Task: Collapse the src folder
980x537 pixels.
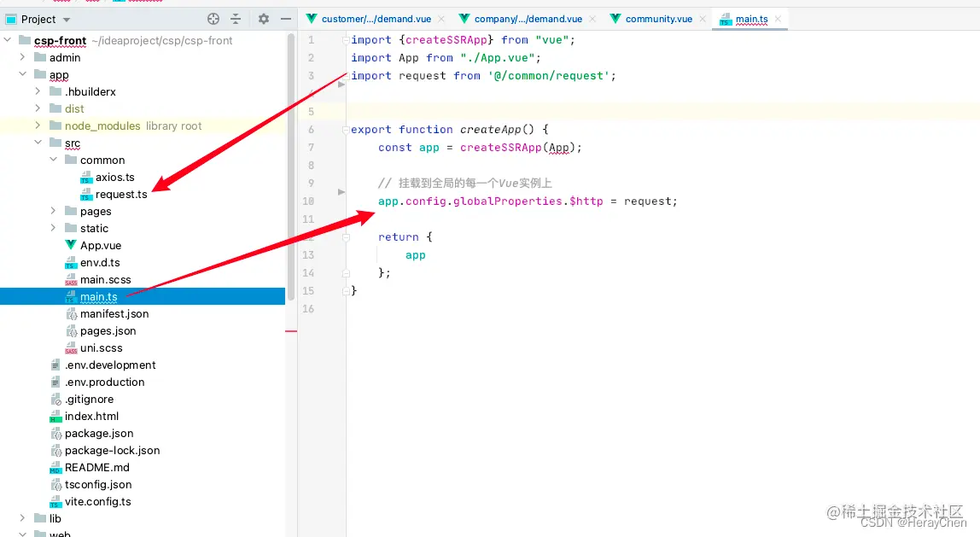Action: point(38,143)
